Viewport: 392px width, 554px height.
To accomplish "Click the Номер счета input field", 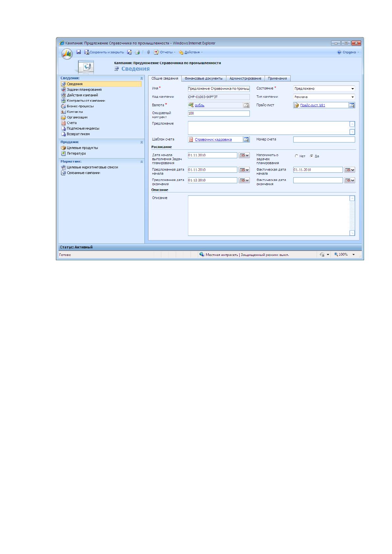I will coord(324,139).
